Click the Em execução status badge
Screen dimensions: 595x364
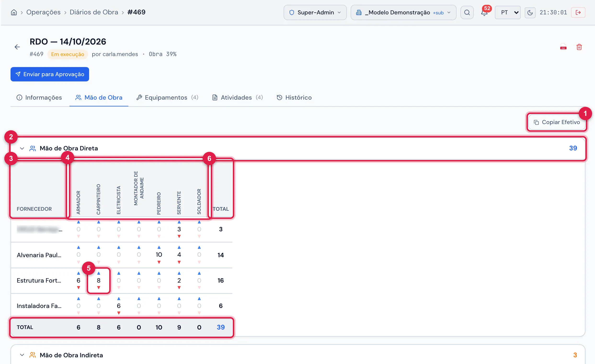68,54
